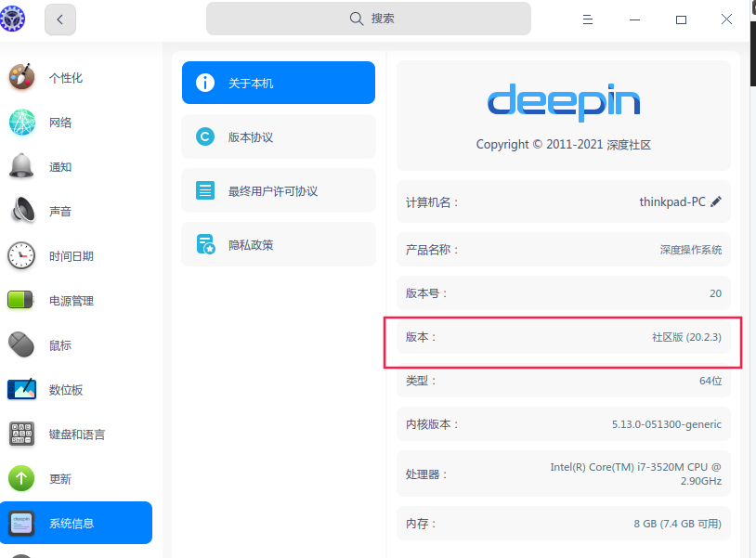The height and width of the screenshot is (558, 756).
Task: Select 个性化 in the sidebar
Action: pos(66,78)
